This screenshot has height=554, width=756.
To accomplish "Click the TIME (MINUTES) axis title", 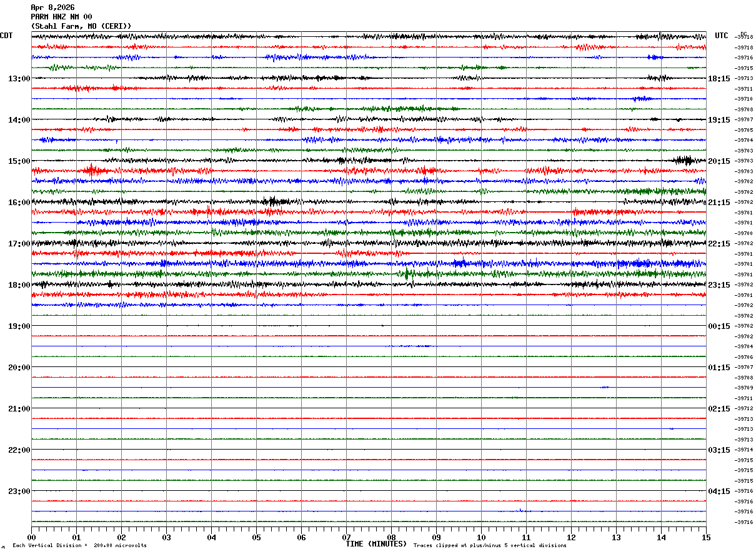I will [376, 544].
